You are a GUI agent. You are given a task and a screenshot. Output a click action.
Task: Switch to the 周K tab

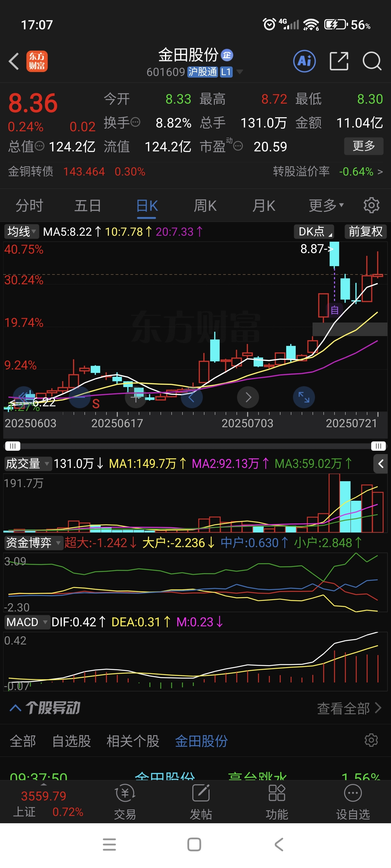(205, 205)
